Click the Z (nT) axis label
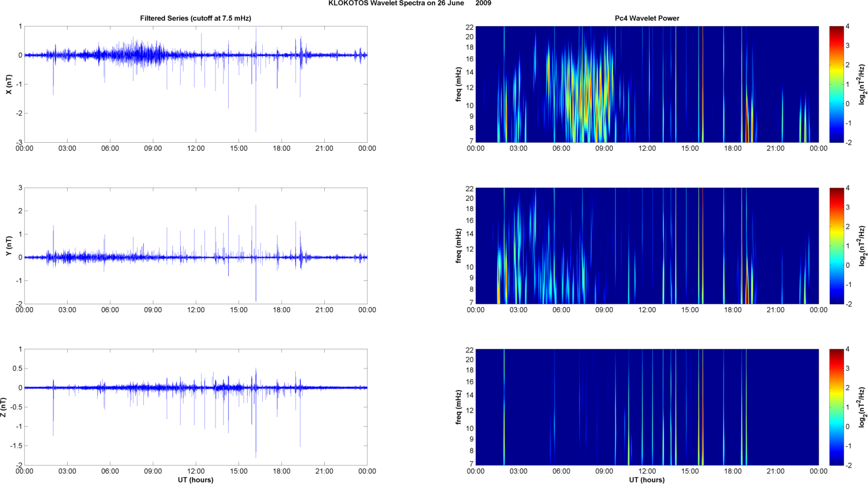The width and height of the screenshot is (868, 484). (x=4, y=407)
